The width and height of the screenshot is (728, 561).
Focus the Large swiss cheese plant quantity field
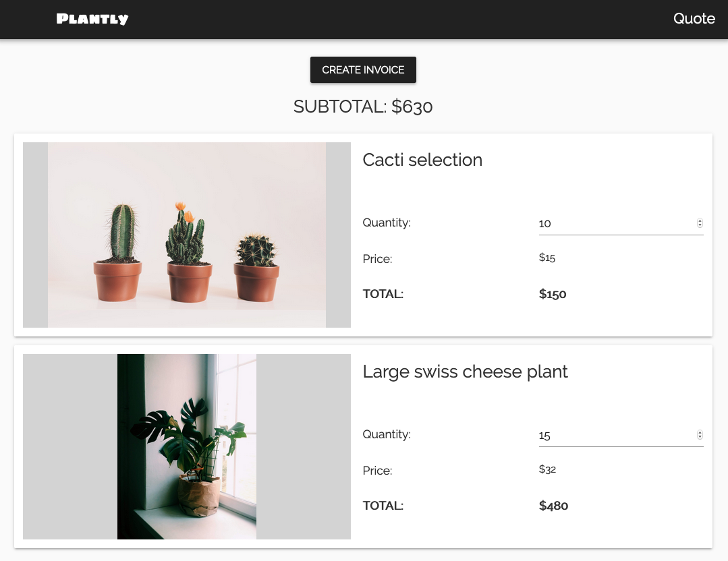pyautogui.click(x=614, y=435)
